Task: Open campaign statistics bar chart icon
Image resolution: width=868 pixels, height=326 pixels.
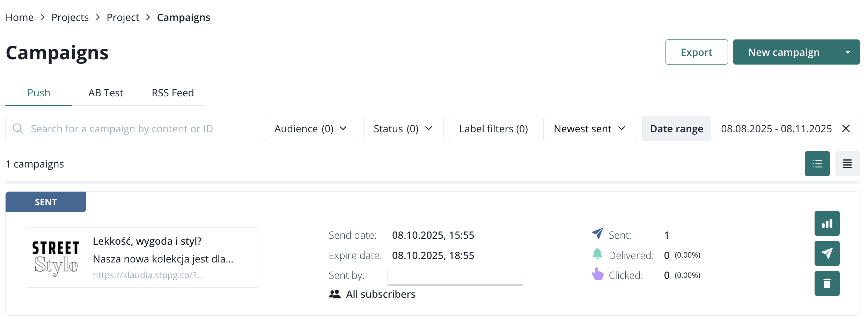Action: click(x=827, y=223)
